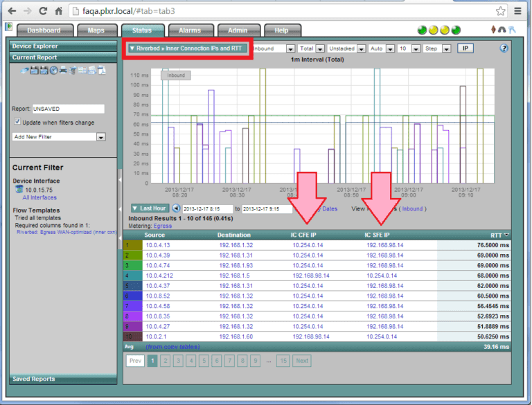Click the PDF export icon in report toolbar
The image size is (532, 405).
101,71
